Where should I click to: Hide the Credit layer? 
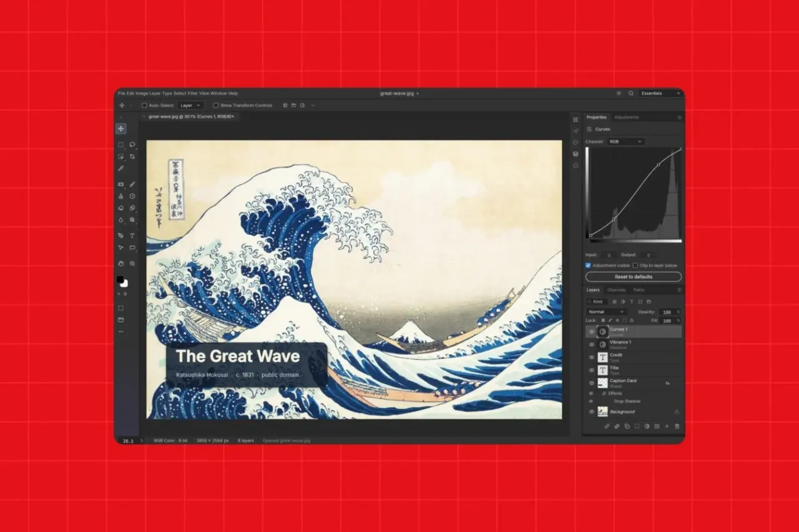click(x=592, y=357)
